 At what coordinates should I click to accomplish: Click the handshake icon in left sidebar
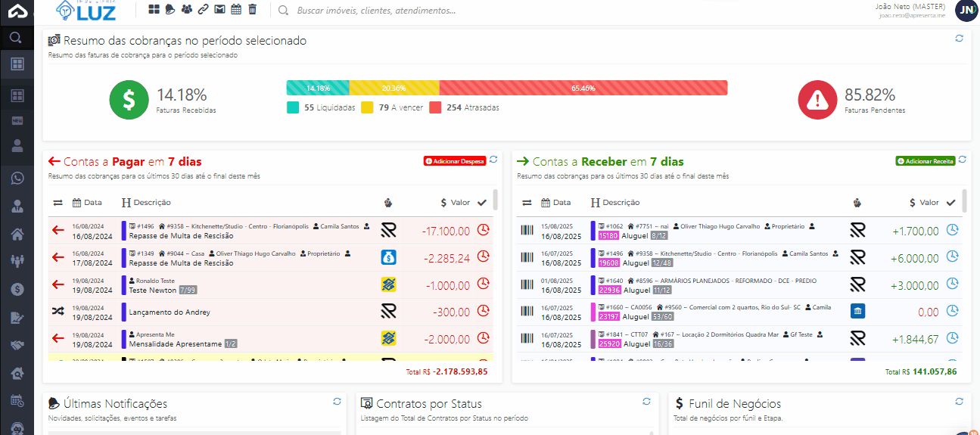tap(17, 345)
